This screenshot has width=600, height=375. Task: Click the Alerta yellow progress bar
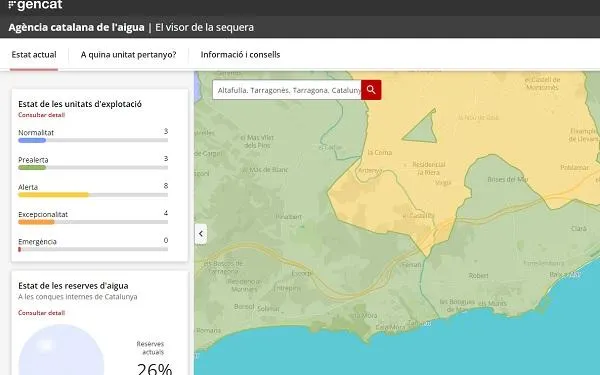click(93, 195)
